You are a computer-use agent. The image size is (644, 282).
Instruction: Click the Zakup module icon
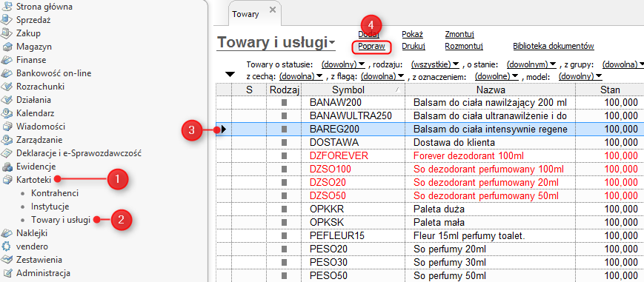(x=7, y=33)
